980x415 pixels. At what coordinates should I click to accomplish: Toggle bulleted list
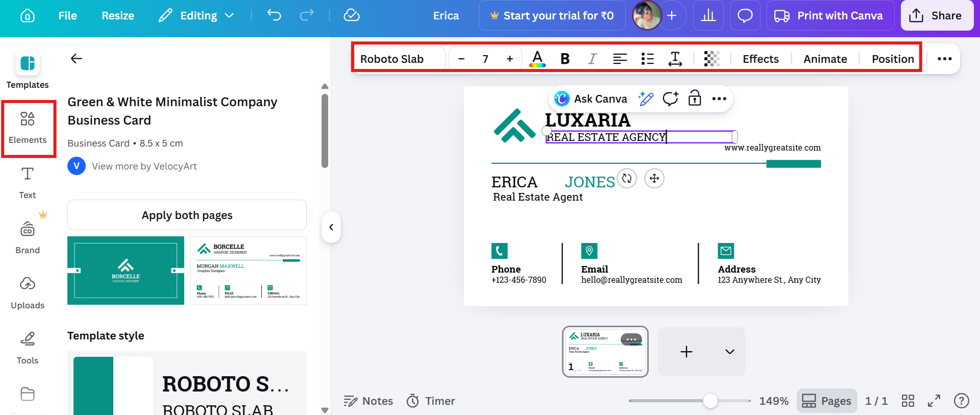[x=647, y=59]
